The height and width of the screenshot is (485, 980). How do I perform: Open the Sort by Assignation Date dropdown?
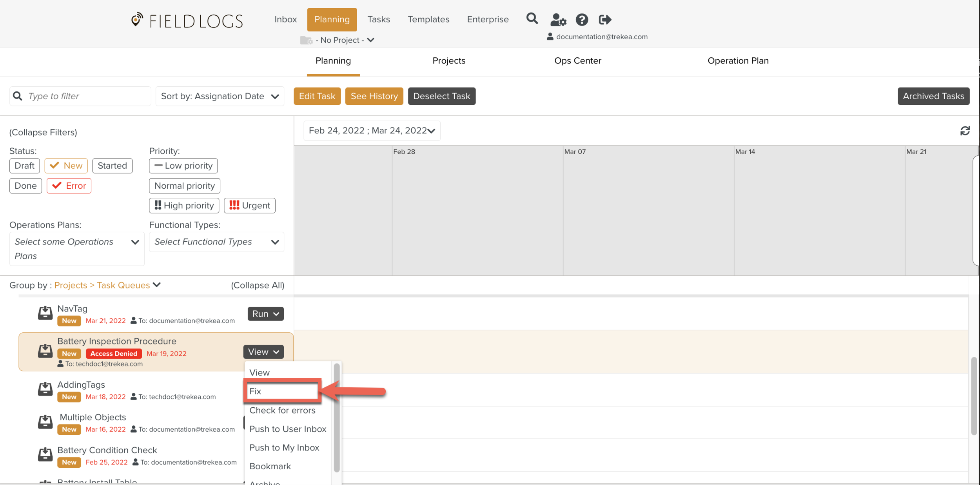coord(220,96)
